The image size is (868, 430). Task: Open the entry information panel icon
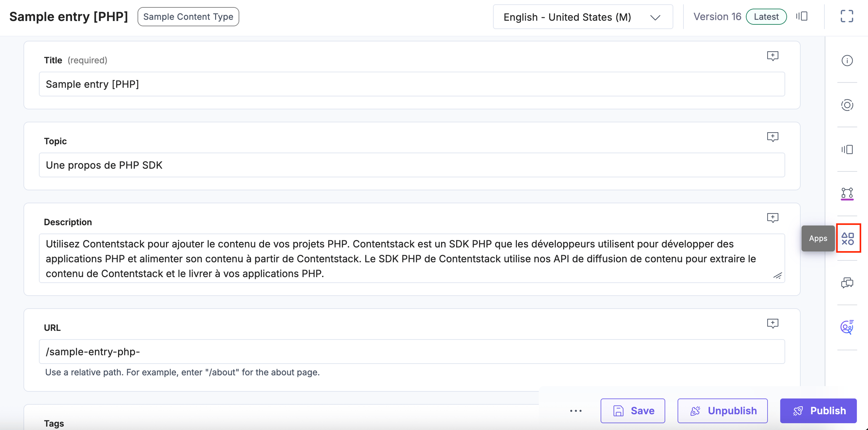[847, 61]
